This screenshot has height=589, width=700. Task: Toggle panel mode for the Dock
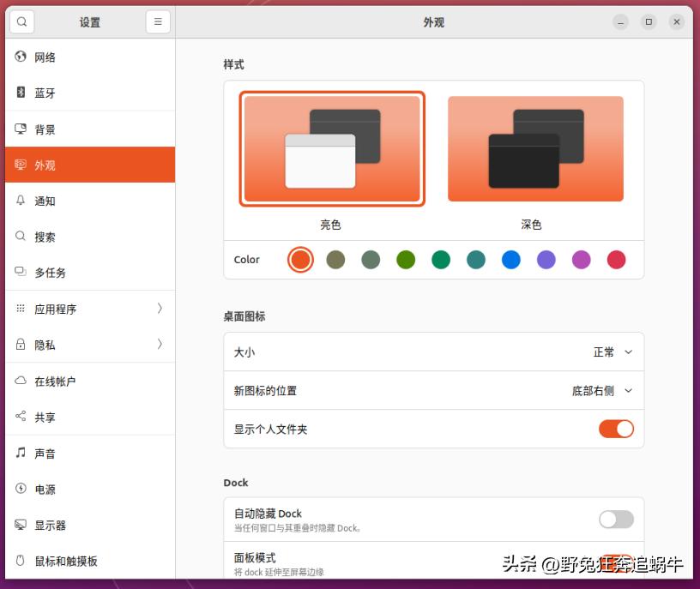615,560
